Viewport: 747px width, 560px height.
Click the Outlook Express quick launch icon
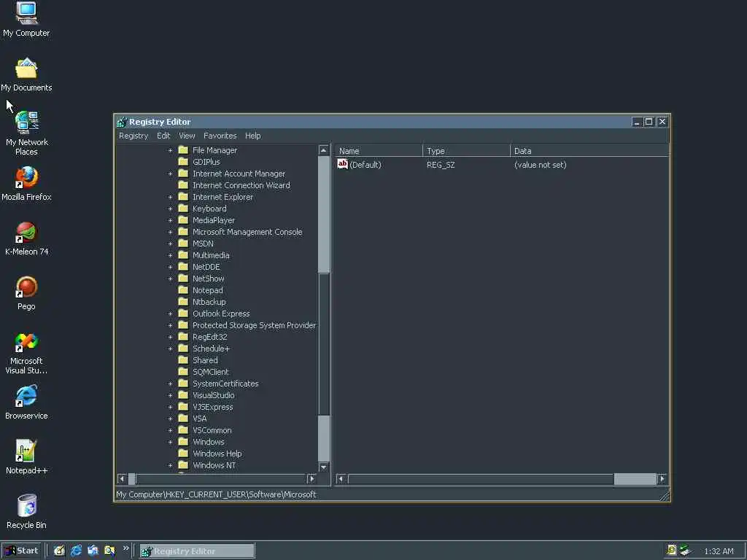click(93, 551)
